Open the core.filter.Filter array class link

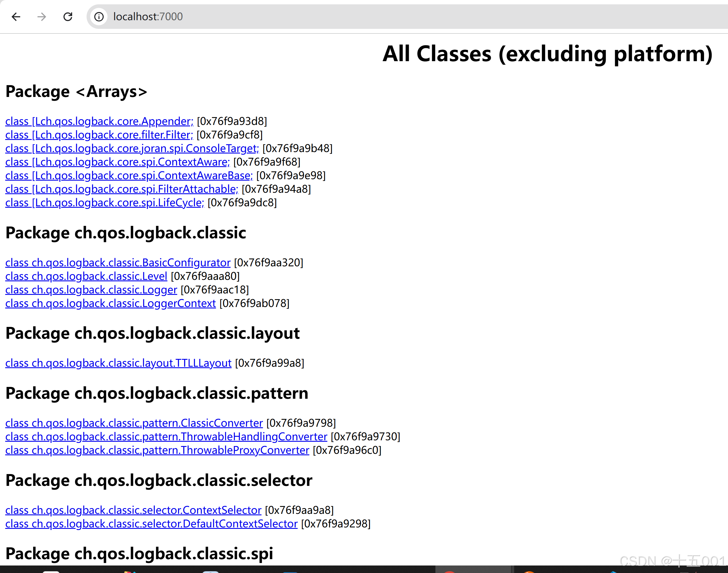(x=99, y=135)
